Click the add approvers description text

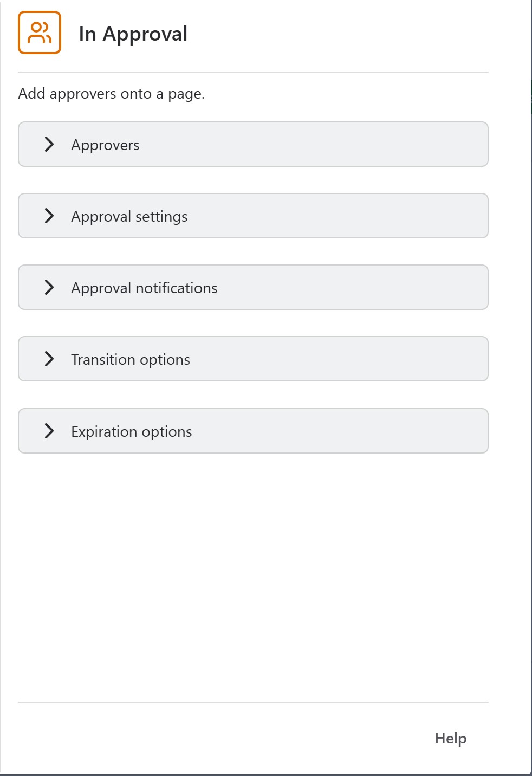(x=112, y=93)
